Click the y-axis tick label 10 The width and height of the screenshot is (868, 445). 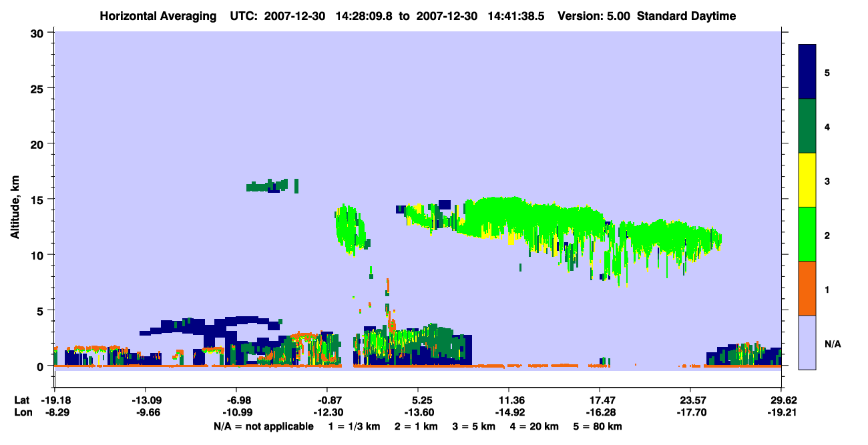pos(39,255)
